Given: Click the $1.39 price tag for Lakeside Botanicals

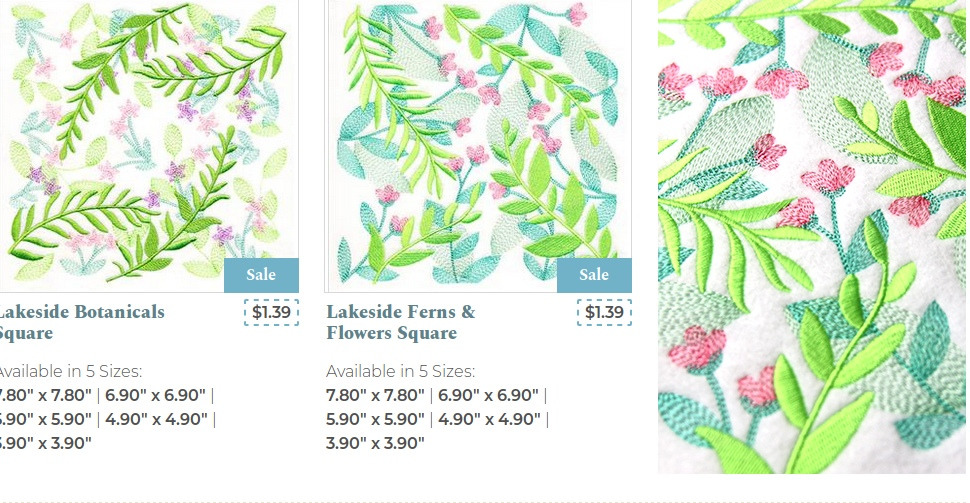Looking at the screenshot, I should tap(271, 312).
